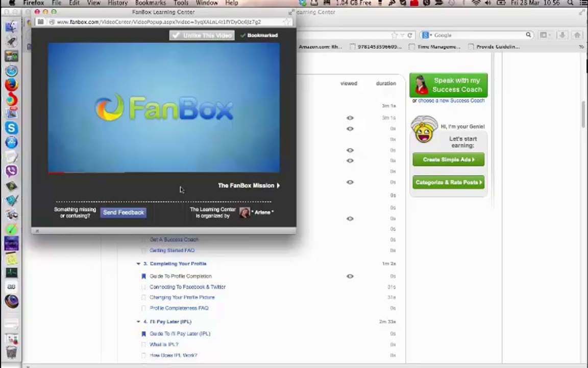The width and height of the screenshot is (588, 368).
Task: Click choose a new Success Coach link
Action: 451,101
